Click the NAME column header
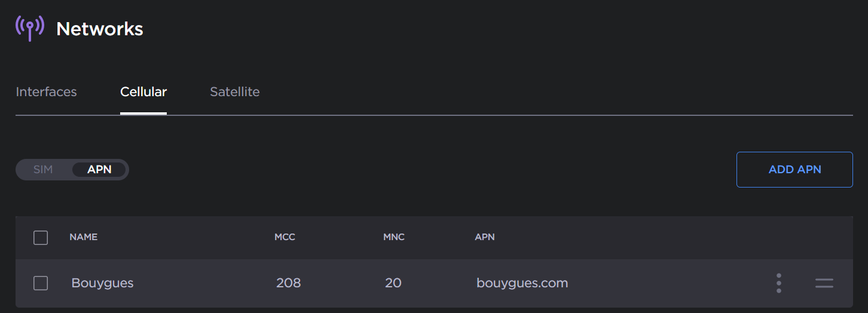The width and height of the screenshot is (868, 313). [83, 237]
